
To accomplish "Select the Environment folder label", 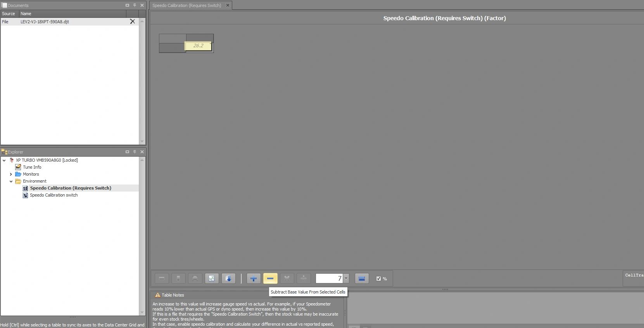I will tap(35, 181).
